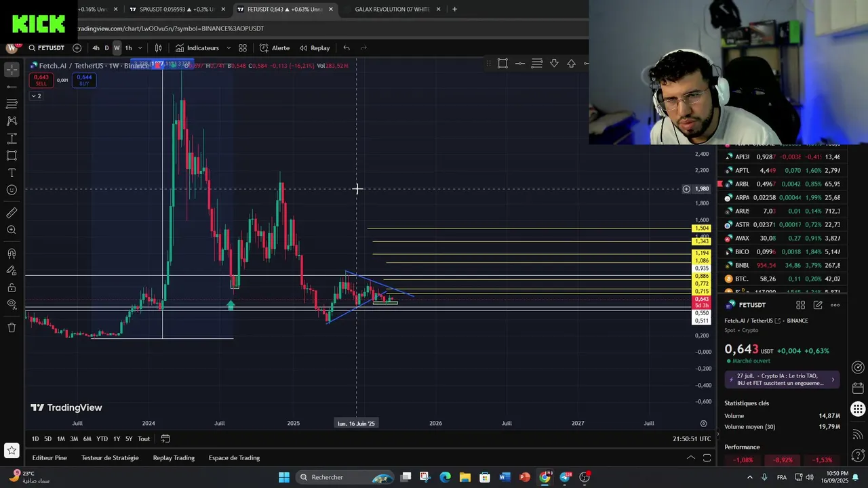This screenshot has width=868, height=488.
Task: Expand the collapsed indicators legend '2'
Action: (36, 96)
